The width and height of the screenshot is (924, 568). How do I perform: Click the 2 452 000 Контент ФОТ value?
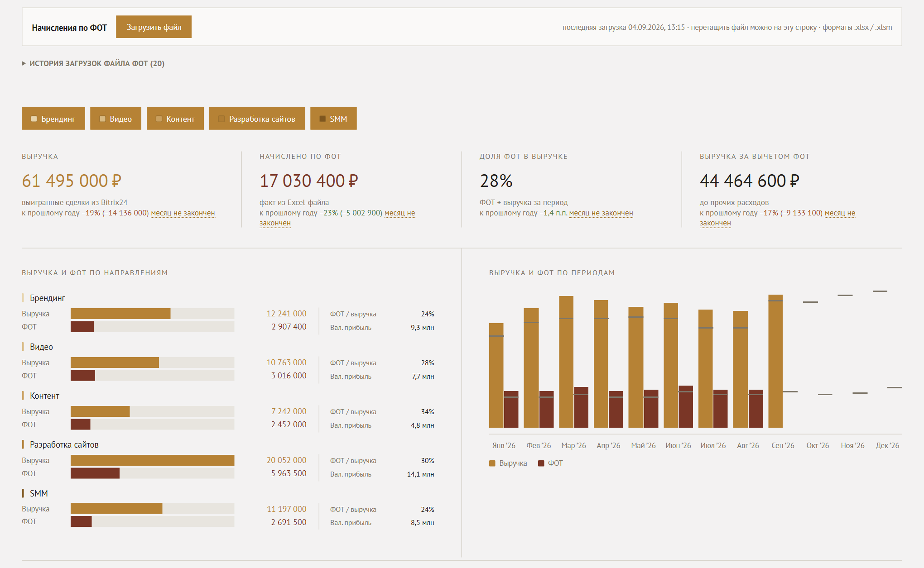(x=289, y=425)
